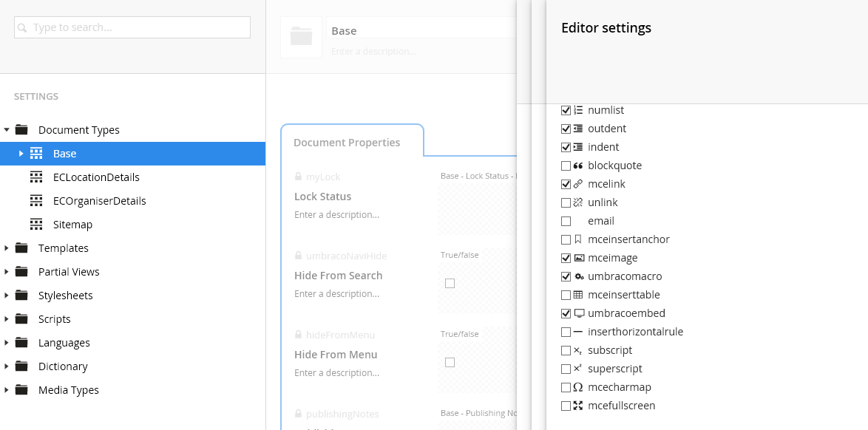The image size is (868, 430).
Task: Enable the blockquote checkbox
Action: tap(566, 165)
